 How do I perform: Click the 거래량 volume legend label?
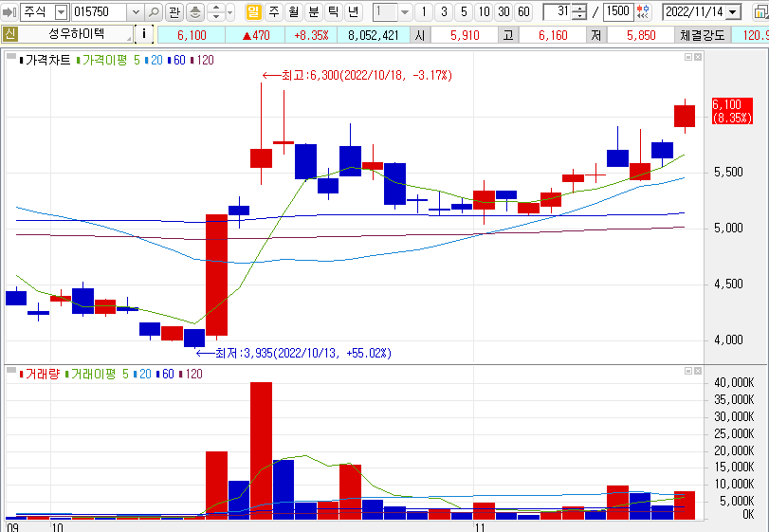(x=39, y=375)
